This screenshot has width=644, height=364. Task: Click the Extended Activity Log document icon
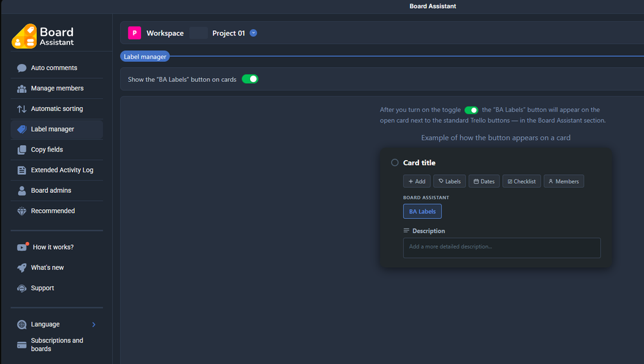(22, 170)
